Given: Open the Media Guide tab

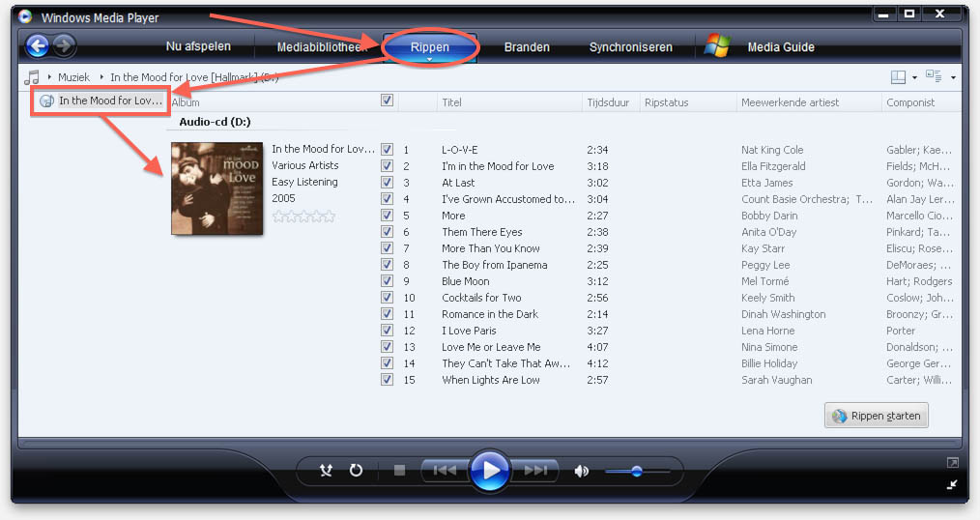Looking at the screenshot, I should tap(781, 46).
